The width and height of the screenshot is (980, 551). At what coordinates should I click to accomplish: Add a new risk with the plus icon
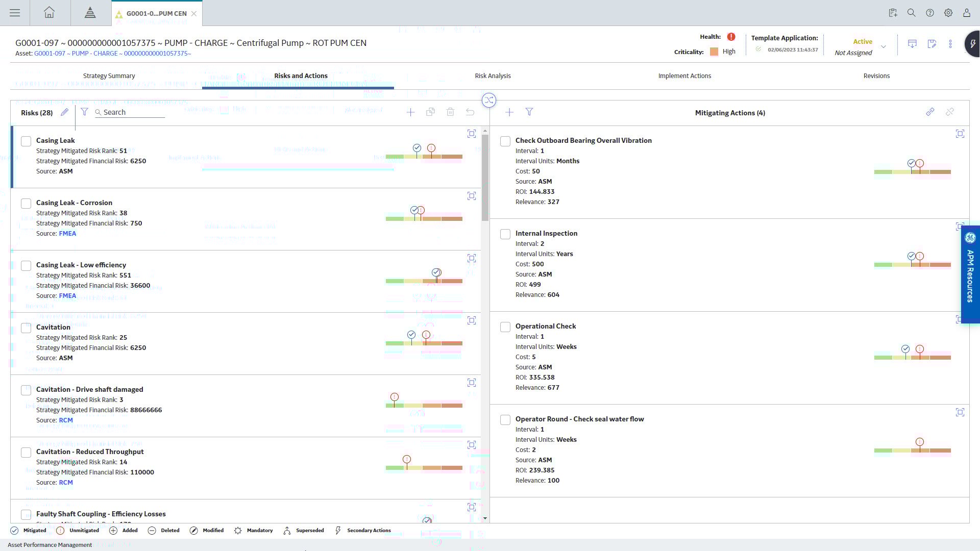coord(410,112)
